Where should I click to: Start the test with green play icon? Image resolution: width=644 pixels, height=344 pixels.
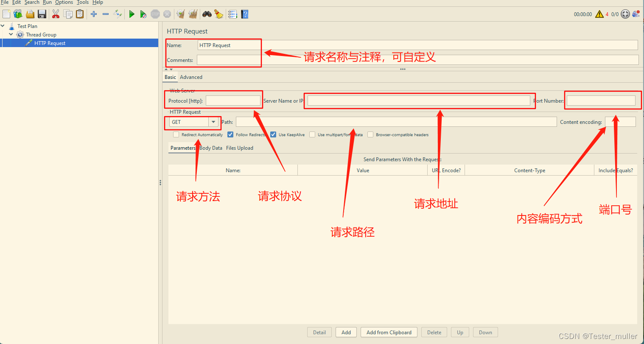(x=132, y=14)
